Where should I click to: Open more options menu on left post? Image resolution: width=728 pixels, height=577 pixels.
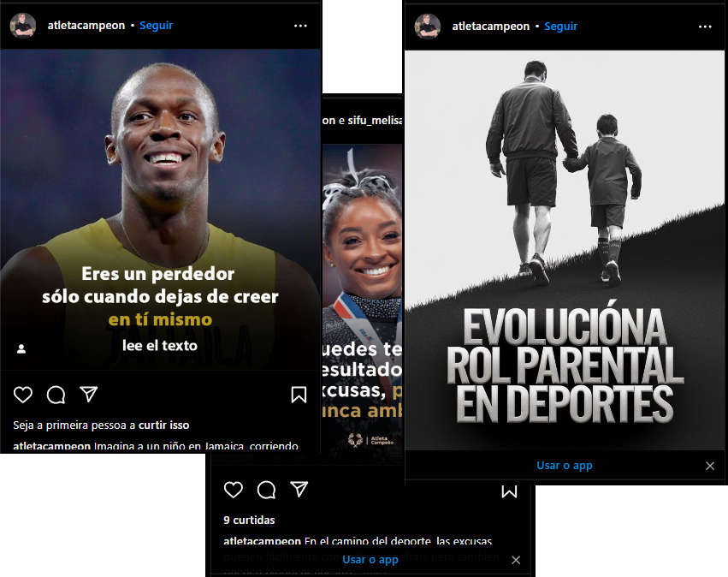[300, 26]
